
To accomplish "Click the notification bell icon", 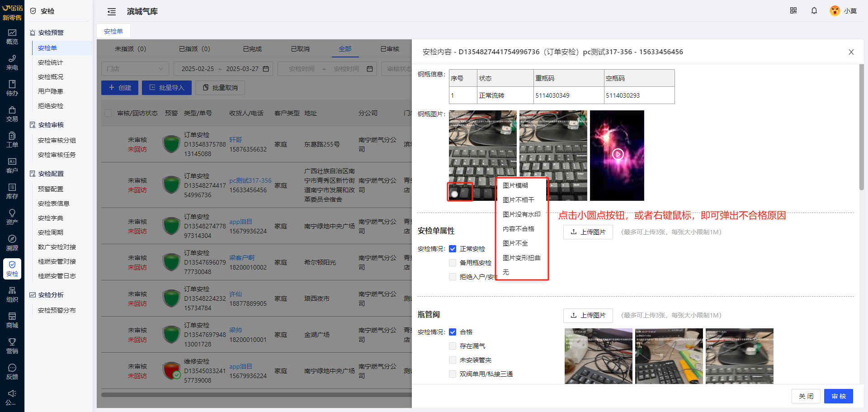I will coord(814,11).
